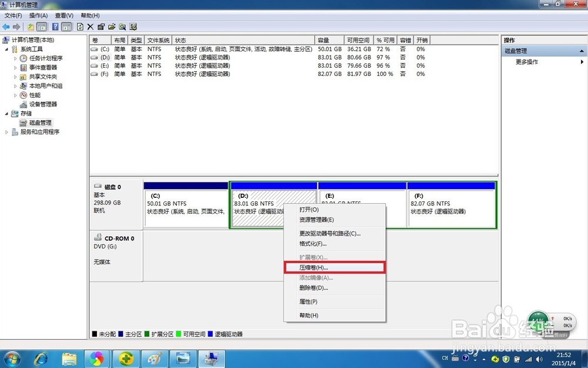Open the magnifier search toolbar icon
This screenshot has width=588, height=368.
pos(122,26)
